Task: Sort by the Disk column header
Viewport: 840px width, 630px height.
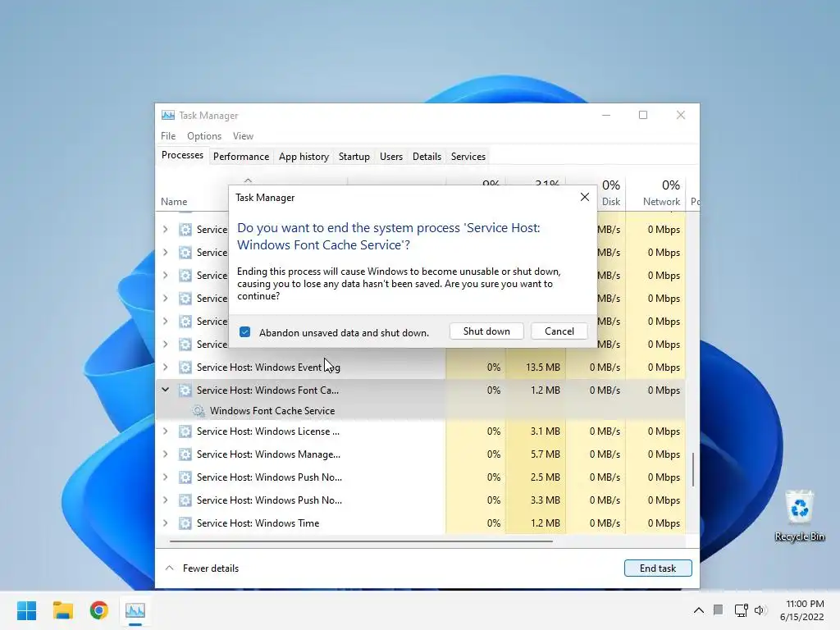Action: (x=610, y=193)
